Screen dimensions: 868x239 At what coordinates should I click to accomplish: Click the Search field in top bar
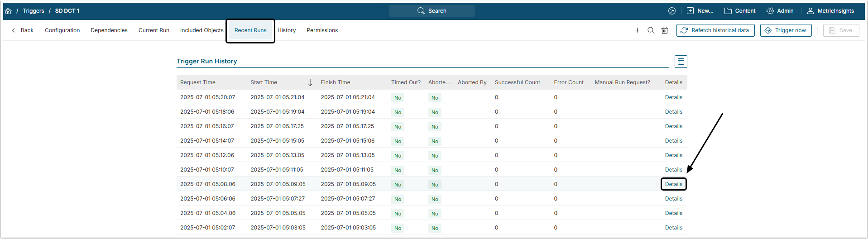tap(432, 11)
